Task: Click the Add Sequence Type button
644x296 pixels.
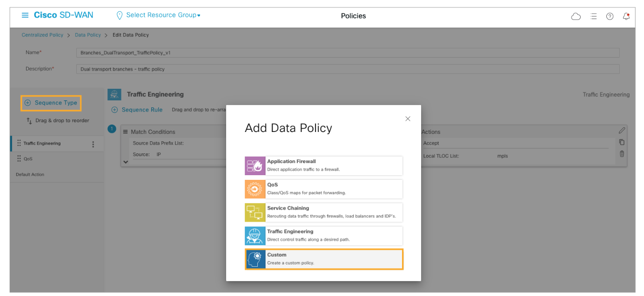Action: 51,103
